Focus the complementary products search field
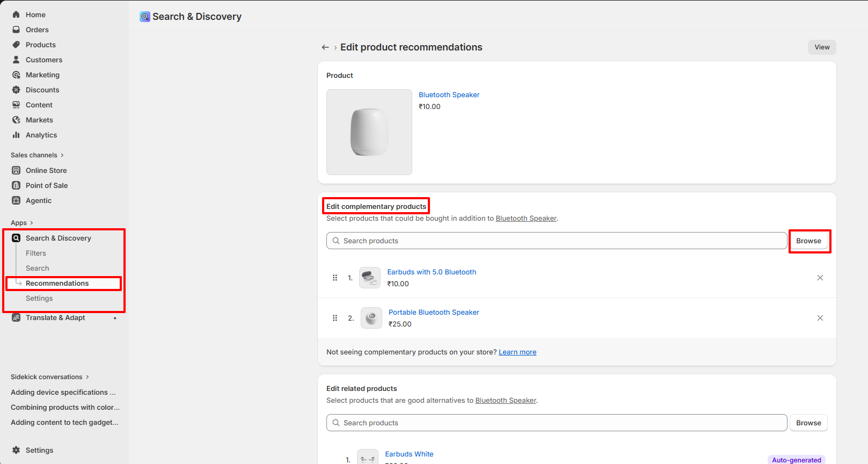 click(x=557, y=241)
